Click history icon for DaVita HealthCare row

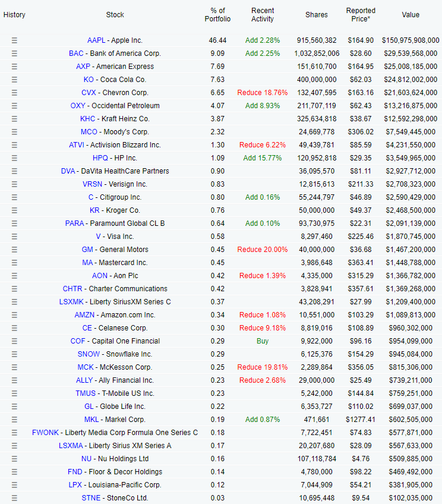14,171
